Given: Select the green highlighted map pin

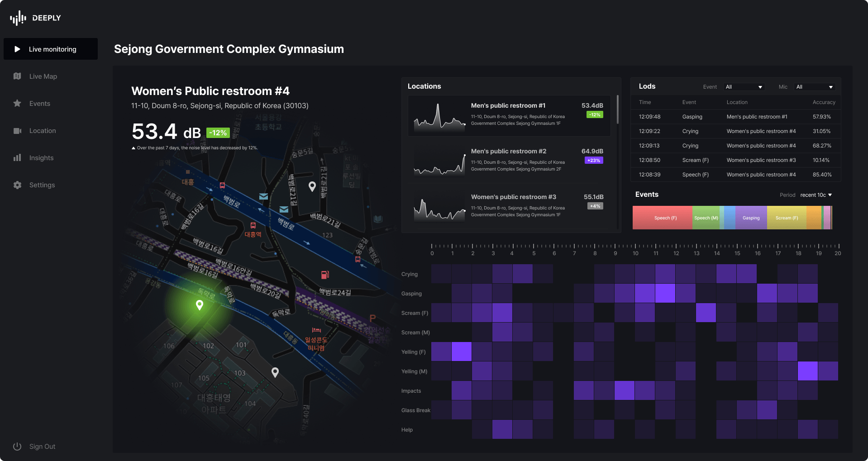Looking at the screenshot, I should pyautogui.click(x=199, y=305).
